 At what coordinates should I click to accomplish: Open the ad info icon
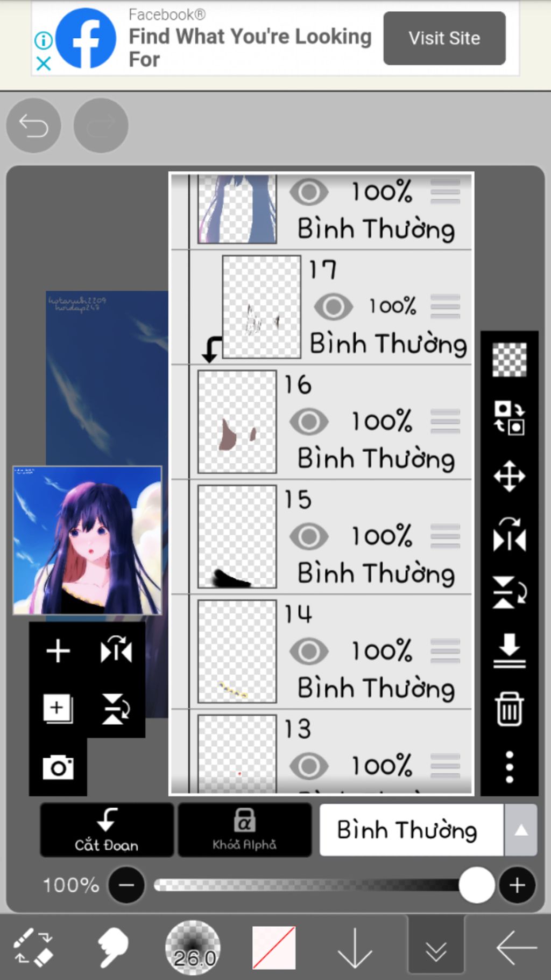[43, 40]
